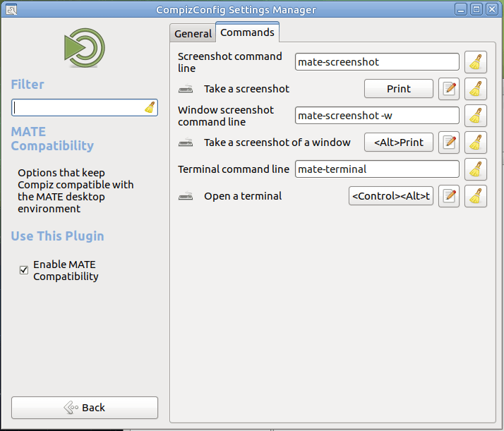Click the mate-screenshot -w command field
This screenshot has width=504, height=431.
[377, 116]
